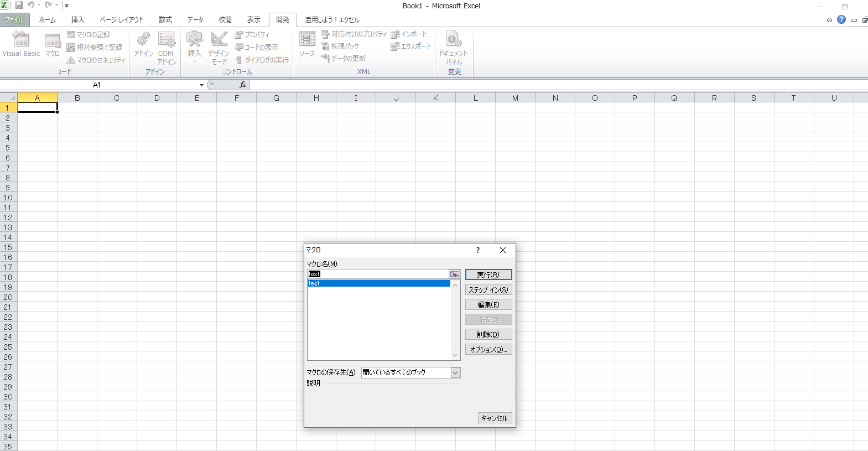Click the insert function fx button
868x451 pixels.
click(x=242, y=85)
